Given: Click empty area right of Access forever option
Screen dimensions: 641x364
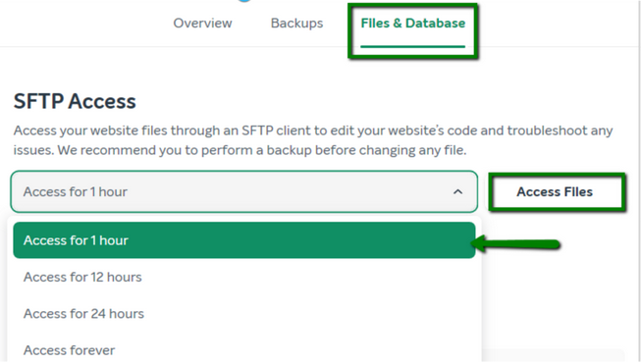Looking at the screenshot, I should coord(294,350).
